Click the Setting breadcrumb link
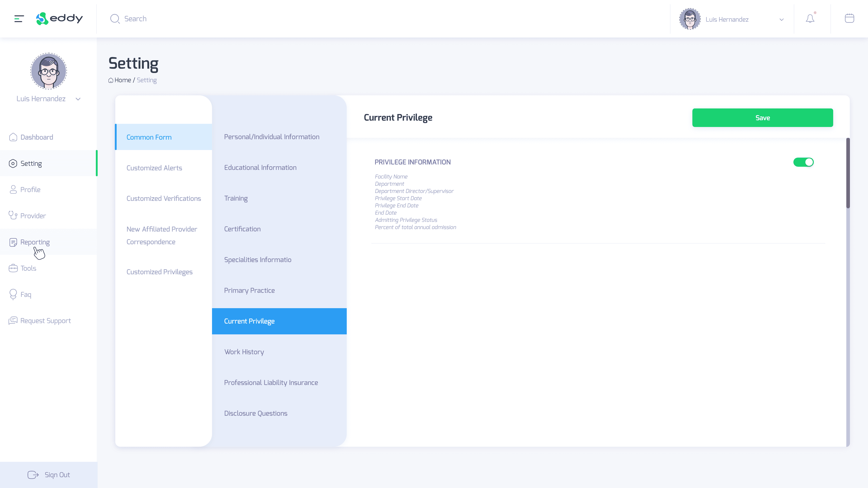868x488 pixels. click(146, 80)
